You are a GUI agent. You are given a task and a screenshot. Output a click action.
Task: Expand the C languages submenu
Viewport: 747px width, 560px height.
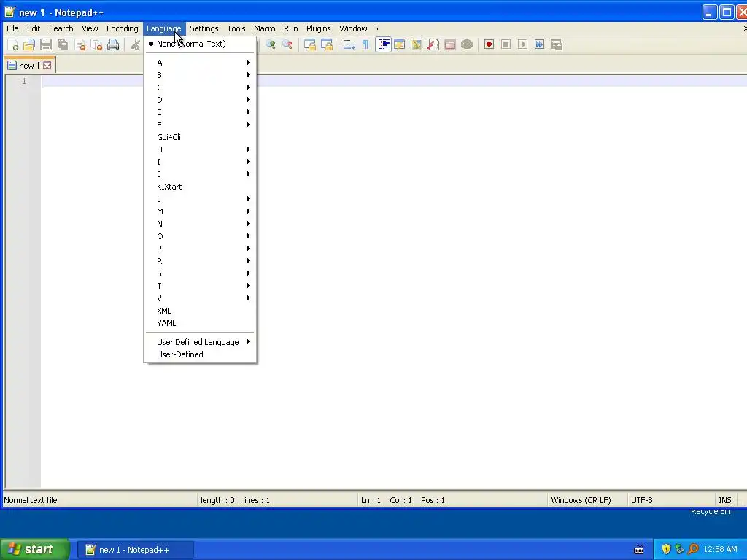tap(200, 87)
